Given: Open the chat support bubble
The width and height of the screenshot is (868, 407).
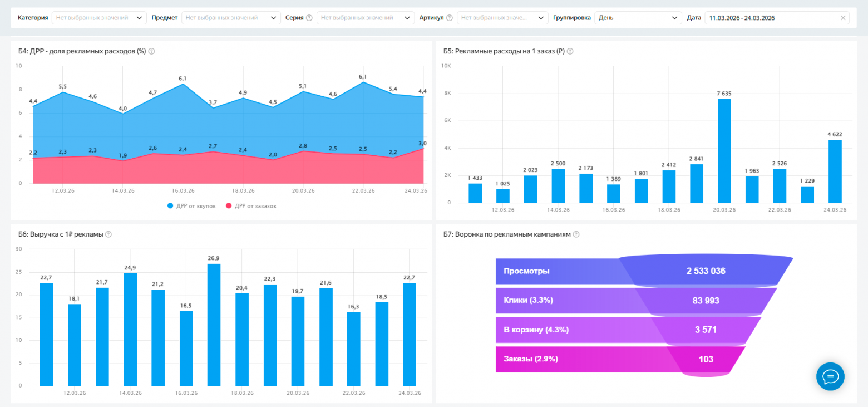Looking at the screenshot, I should (830, 376).
